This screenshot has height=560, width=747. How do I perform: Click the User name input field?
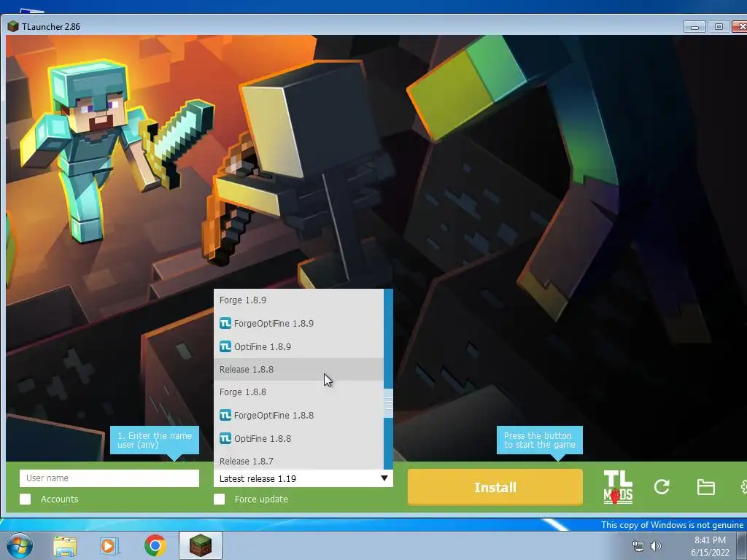(109, 478)
